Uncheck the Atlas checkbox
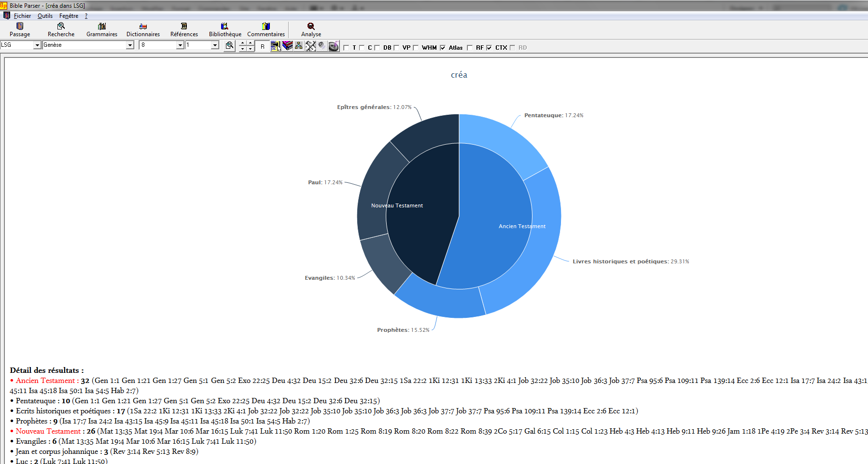This screenshot has height=464, width=868. point(443,48)
